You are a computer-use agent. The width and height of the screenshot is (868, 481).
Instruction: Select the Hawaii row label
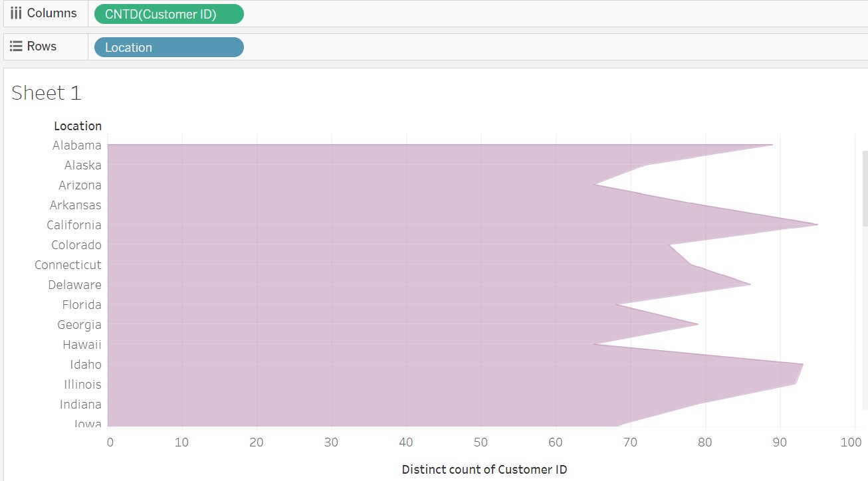82,345
